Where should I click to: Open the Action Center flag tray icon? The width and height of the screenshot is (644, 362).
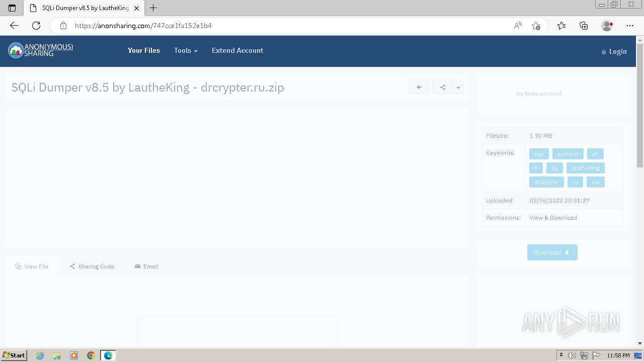coord(596,355)
